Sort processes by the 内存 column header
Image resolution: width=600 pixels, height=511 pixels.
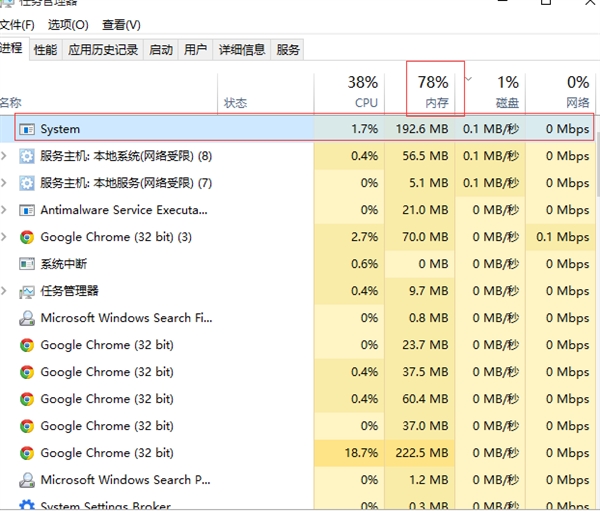click(x=436, y=90)
